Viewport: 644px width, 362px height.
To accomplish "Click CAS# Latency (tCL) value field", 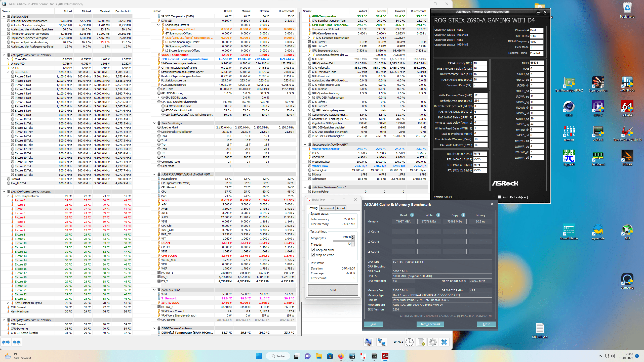I will 480,63.
